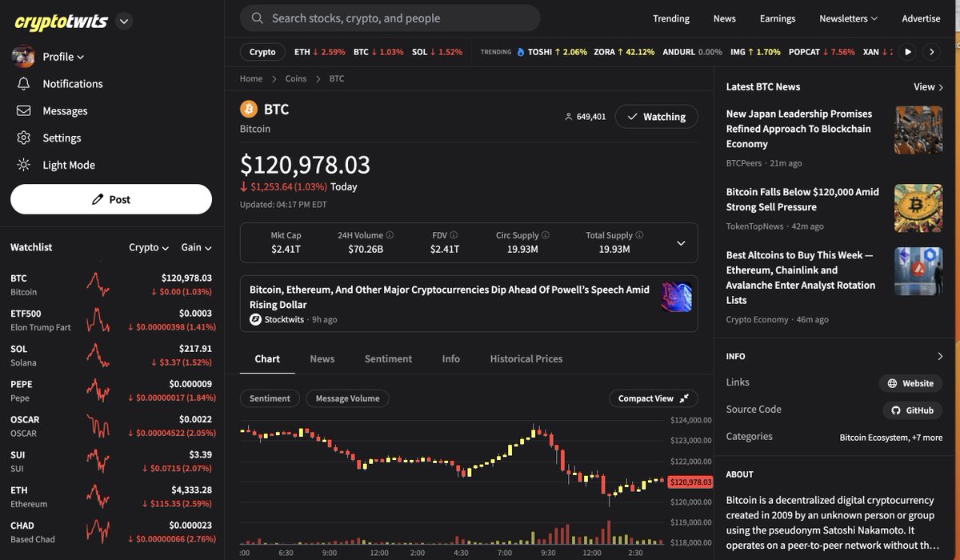Select BTC Bitcoin in the watchlist
960x560 pixels.
(x=111, y=285)
